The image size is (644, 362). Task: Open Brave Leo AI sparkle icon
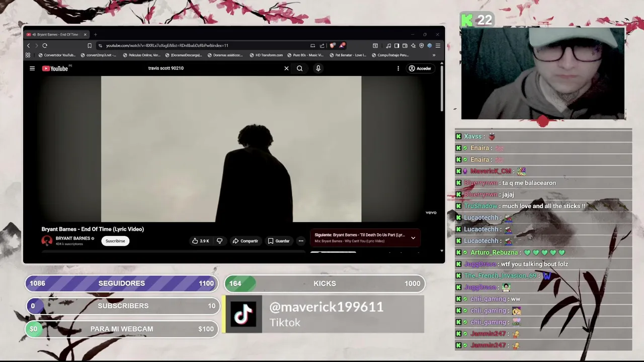coord(413,45)
